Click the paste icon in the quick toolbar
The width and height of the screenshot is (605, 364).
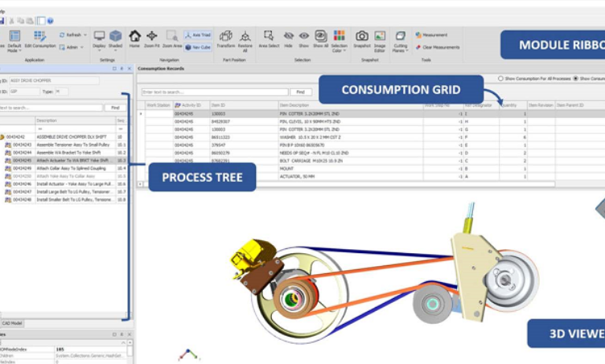point(29,21)
